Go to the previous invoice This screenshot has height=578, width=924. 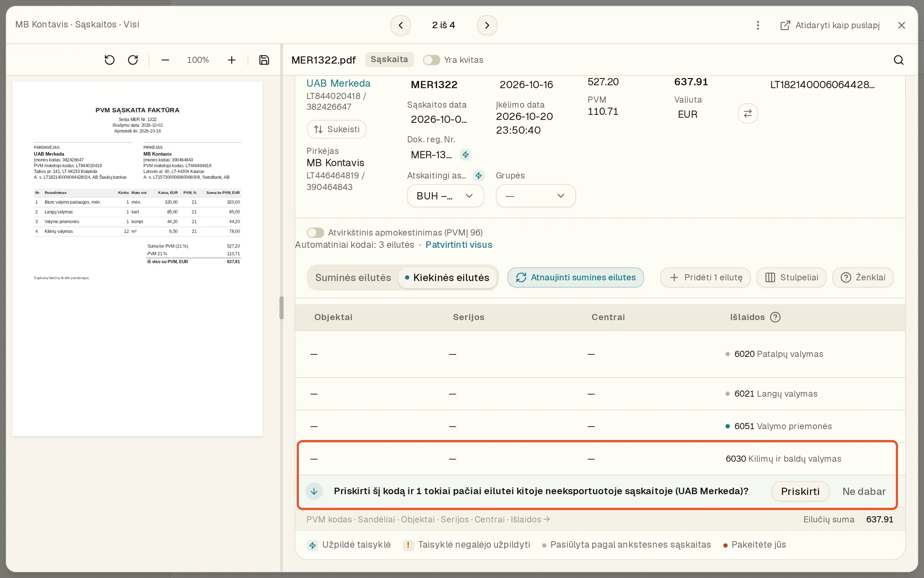[x=401, y=25]
